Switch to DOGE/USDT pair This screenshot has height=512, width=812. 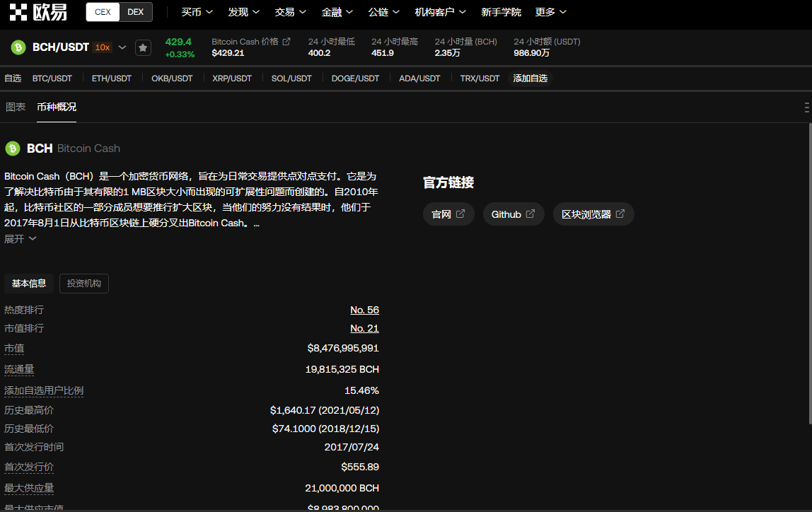point(355,78)
